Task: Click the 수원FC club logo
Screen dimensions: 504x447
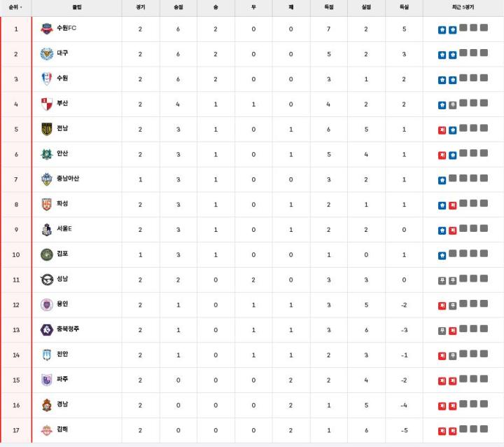Action: (47, 29)
